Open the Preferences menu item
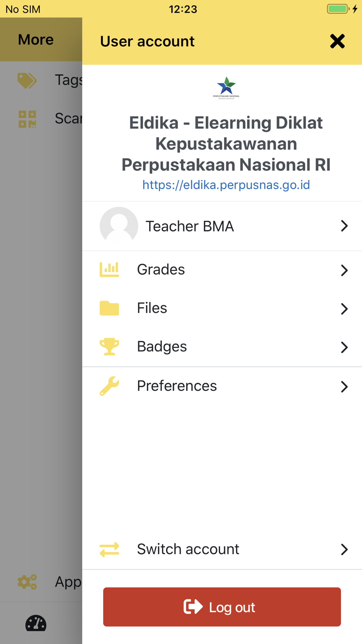This screenshot has height=644, width=362. tap(177, 386)
